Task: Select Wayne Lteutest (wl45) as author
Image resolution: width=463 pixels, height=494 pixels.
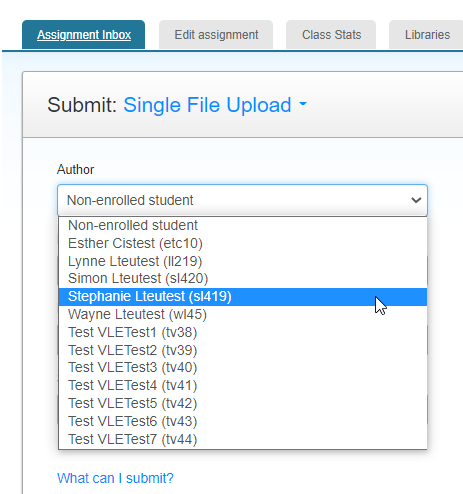Action: click(243, 314)
